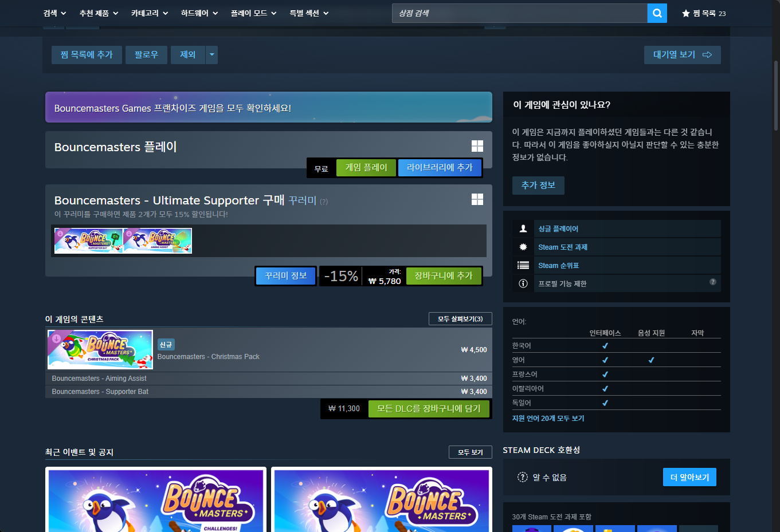Click the bundle (?) help icon
Viewport: 780px width, 532px height.
pos(324,202)
